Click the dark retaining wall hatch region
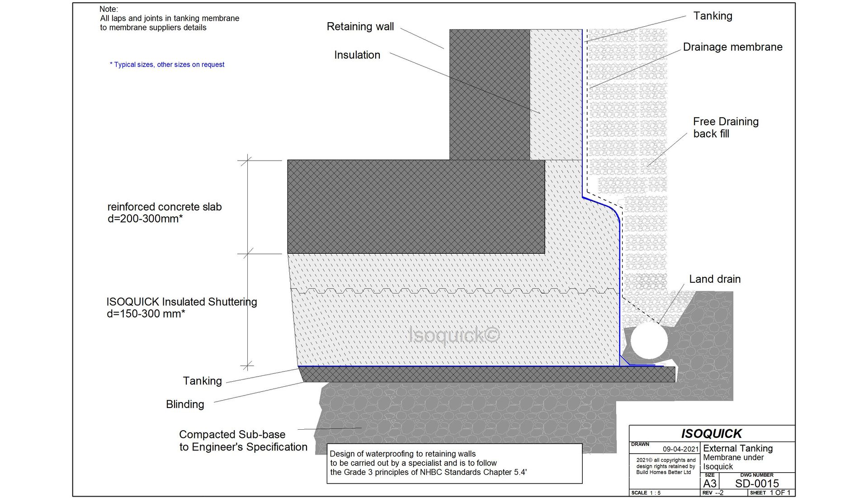Image resolution: width=868 pixels, height=498 pixels. (490, 95)
